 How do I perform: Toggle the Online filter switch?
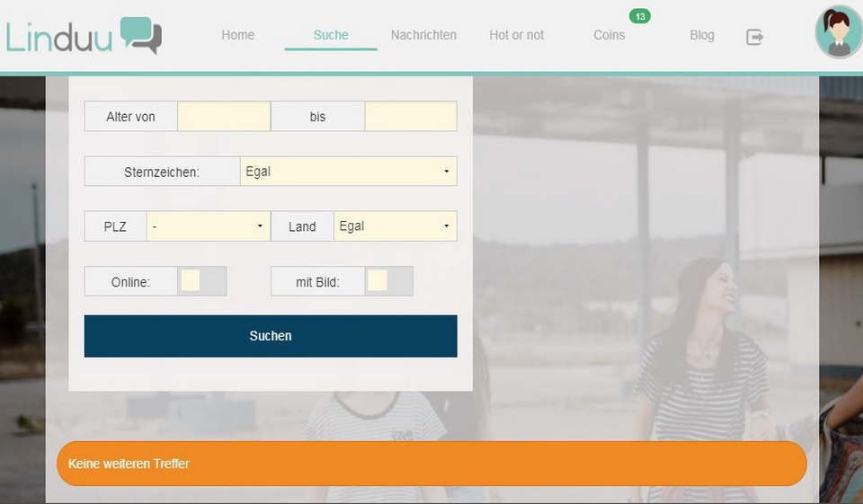click(x=202, y=281)
